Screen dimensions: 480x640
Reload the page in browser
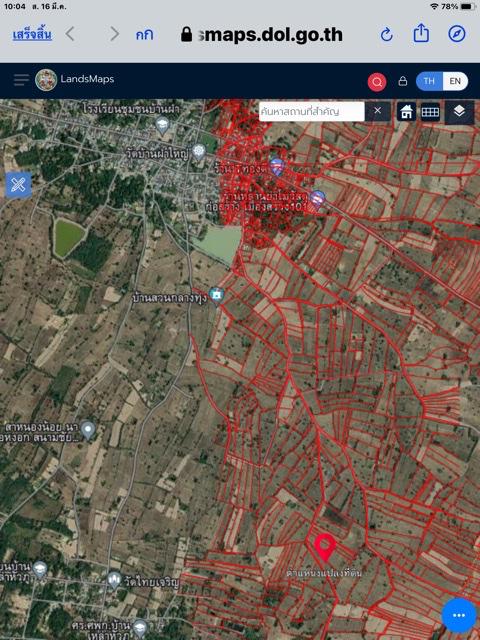pos(386,35)
